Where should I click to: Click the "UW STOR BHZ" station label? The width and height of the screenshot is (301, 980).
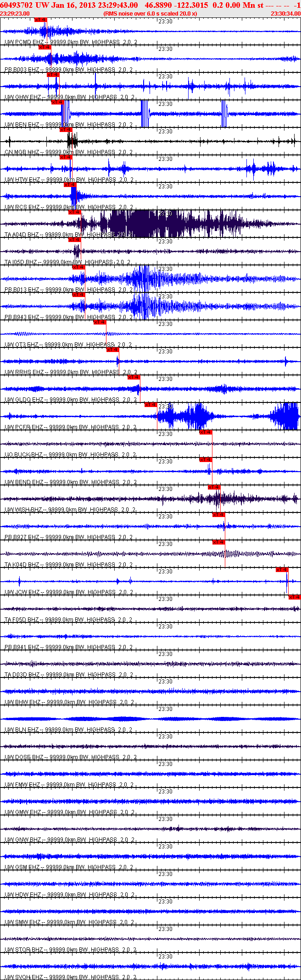(x=24, y=950)
